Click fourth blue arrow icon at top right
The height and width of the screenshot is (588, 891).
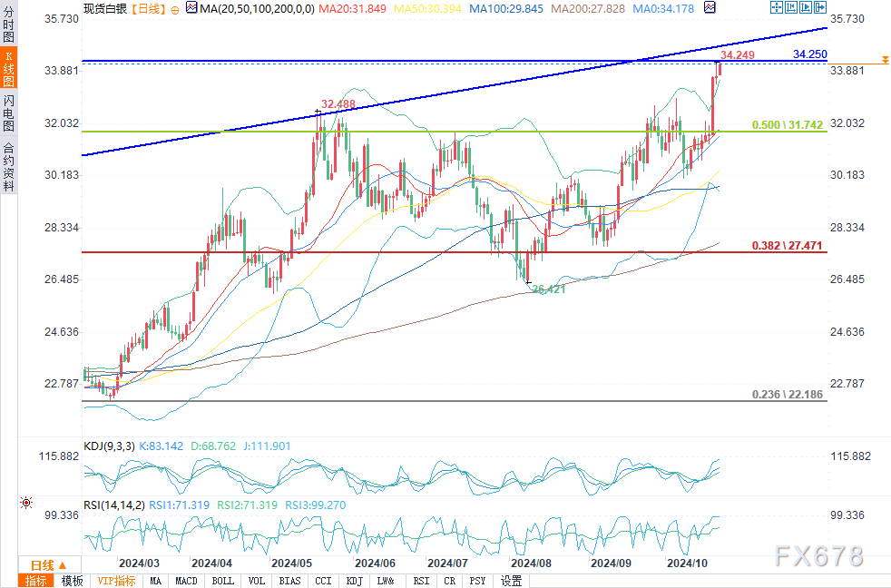click(x=820, y=7)
